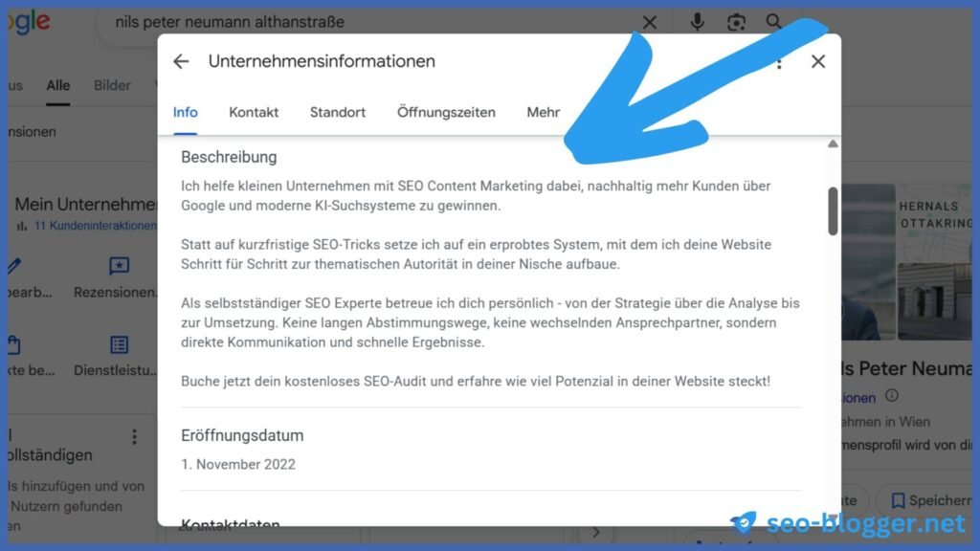Screen dimensions: 980x551
Task: Open the Bilder search results tab
Action: [112, 85]
